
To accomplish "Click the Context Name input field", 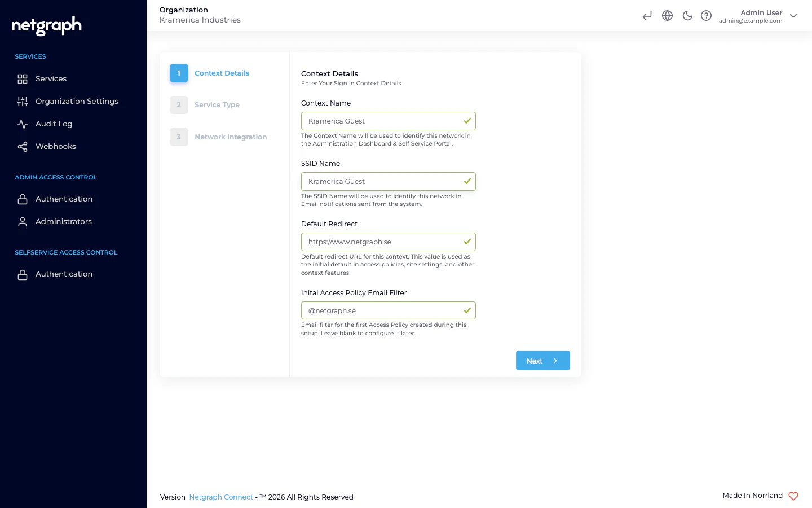I will (x=389, y=121).
